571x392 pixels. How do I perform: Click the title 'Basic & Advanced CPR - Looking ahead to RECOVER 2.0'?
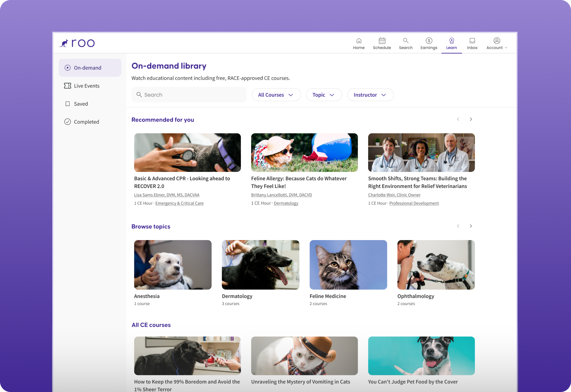coord(182,182)
